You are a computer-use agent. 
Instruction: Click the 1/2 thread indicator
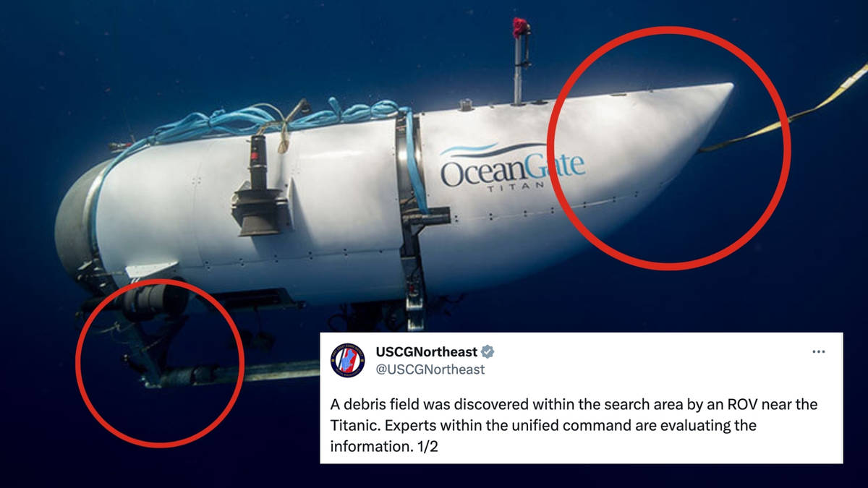(427, 447)
